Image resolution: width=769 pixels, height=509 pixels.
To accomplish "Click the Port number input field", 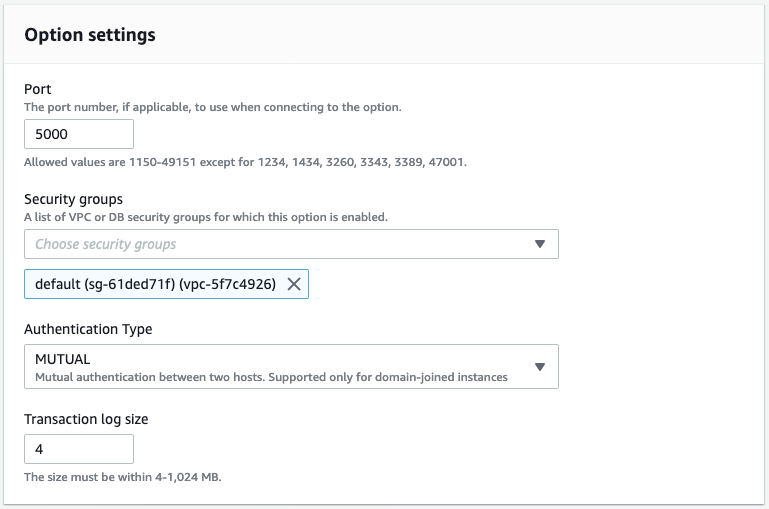I will point(79,134).
